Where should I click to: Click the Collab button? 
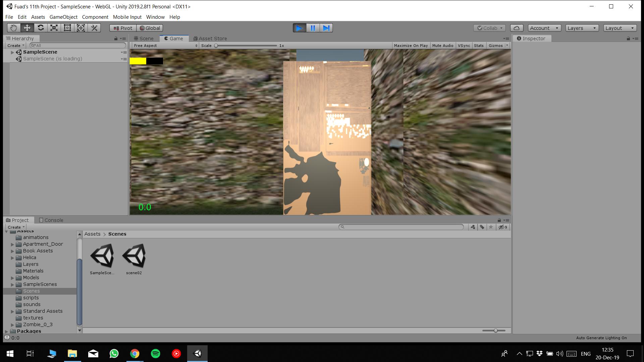489,28
